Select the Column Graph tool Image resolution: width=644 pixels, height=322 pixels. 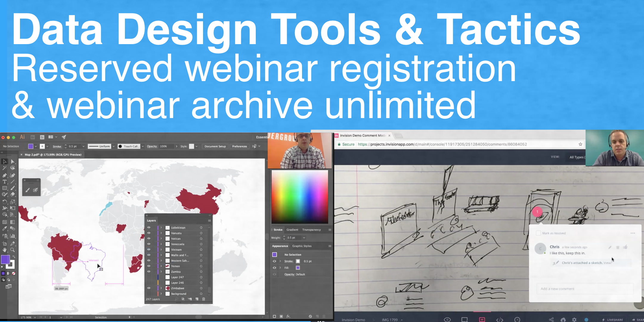click(13, 236)
